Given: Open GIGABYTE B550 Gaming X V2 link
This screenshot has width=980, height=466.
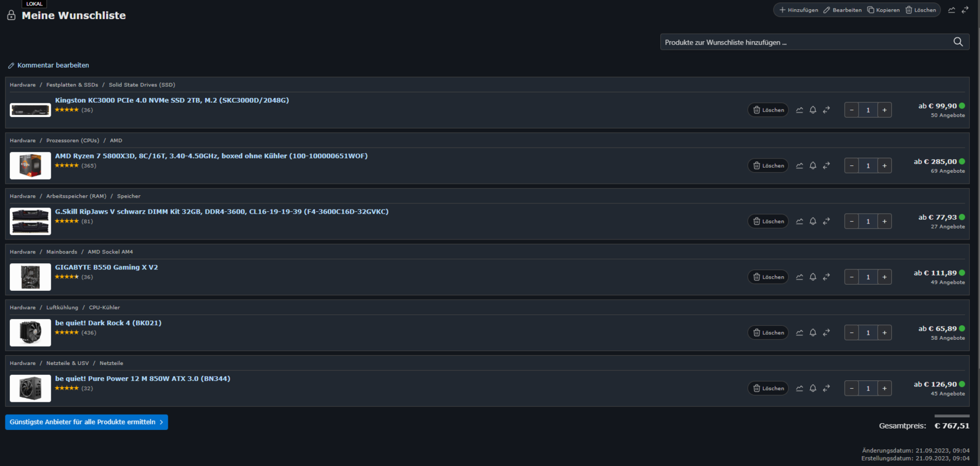Looking at the screenshot, I should 107,268.
